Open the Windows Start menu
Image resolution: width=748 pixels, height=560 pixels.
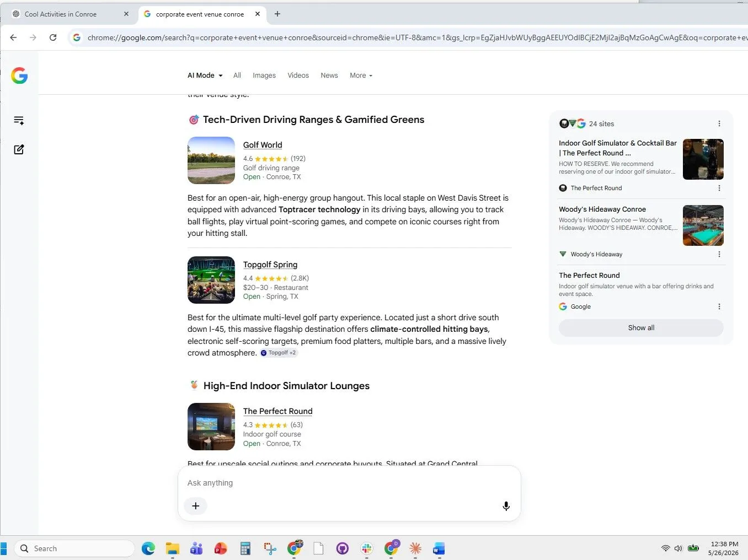click(3, 548)
